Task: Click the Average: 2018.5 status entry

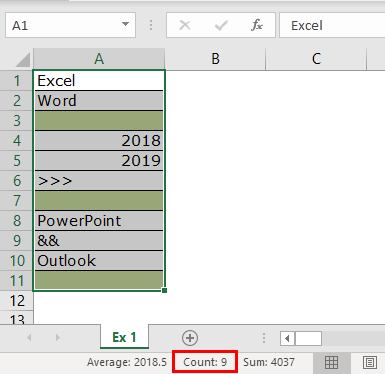Action: [x=127, y=362]
